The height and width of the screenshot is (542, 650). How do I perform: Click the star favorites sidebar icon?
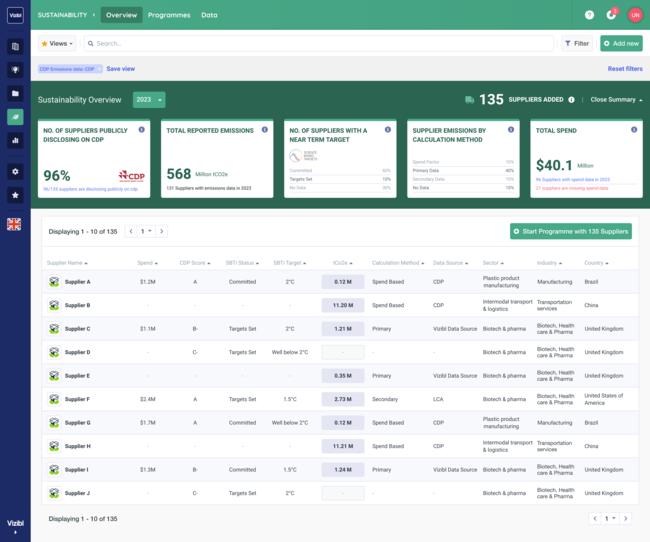click(15, 195)
